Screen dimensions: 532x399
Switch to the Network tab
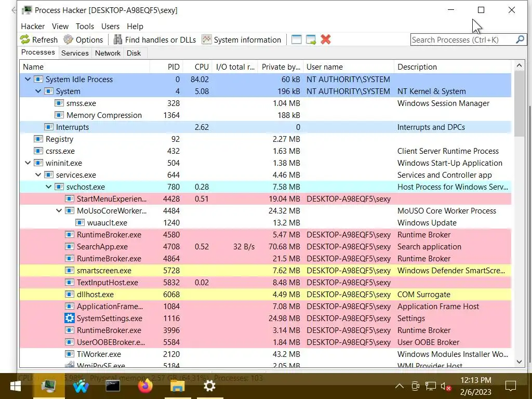click(x=108, y=54)
